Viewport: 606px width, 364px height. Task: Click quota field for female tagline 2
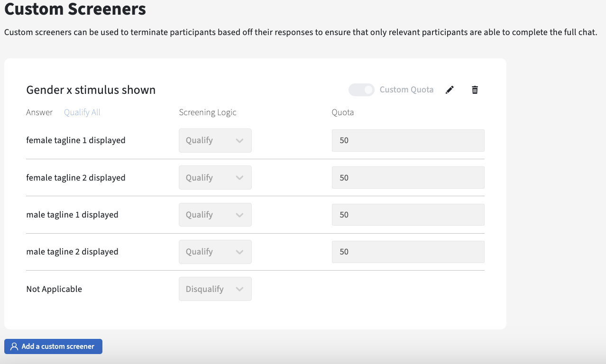tap(408, 178)
